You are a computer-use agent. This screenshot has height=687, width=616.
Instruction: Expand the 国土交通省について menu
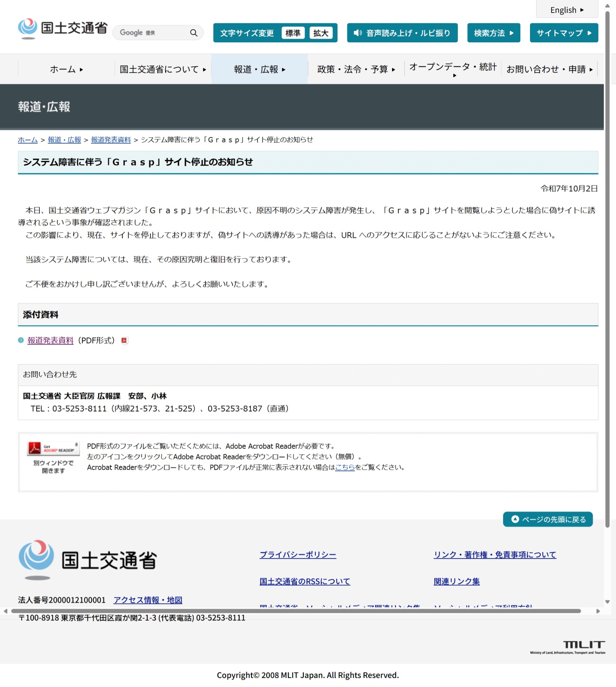pos(163,69)
